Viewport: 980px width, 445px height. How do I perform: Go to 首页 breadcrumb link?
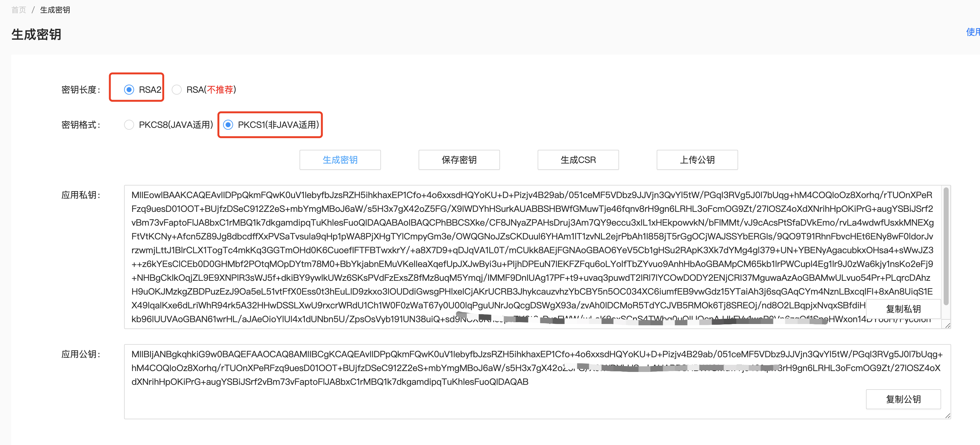19,10
